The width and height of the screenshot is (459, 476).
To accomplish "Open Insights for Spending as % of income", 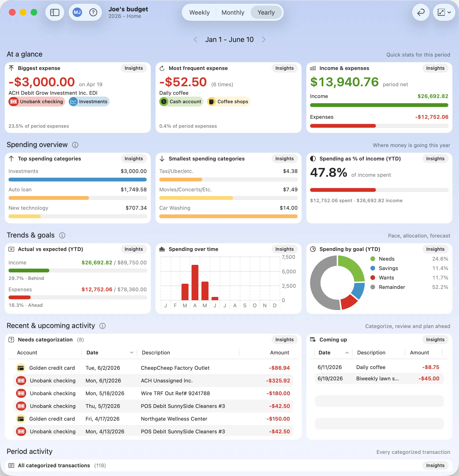I will tap(435, 159).
